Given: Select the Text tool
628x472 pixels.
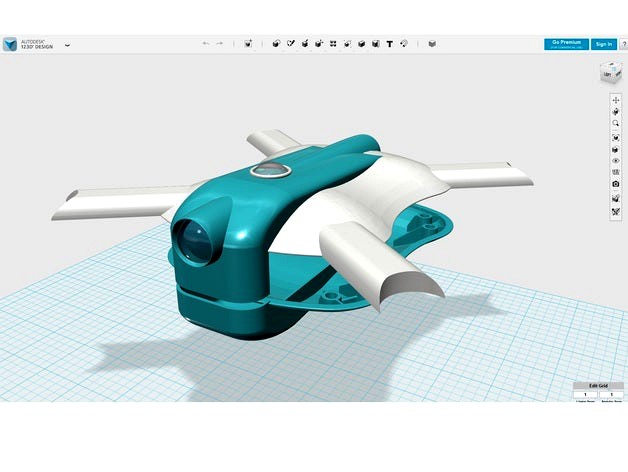Looking at the screenshot, I should click(389, 44).
